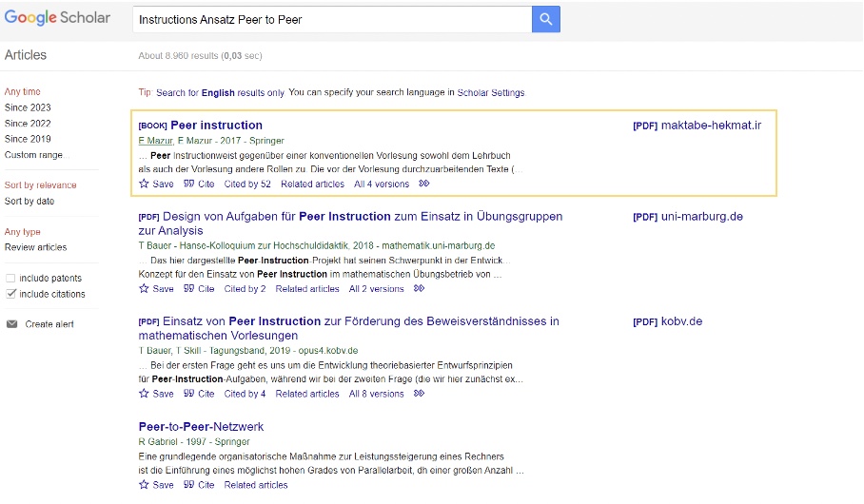The width and height of the screenshot is (864, 504).
Task: Open Custom range date filter
Action: 34,155
